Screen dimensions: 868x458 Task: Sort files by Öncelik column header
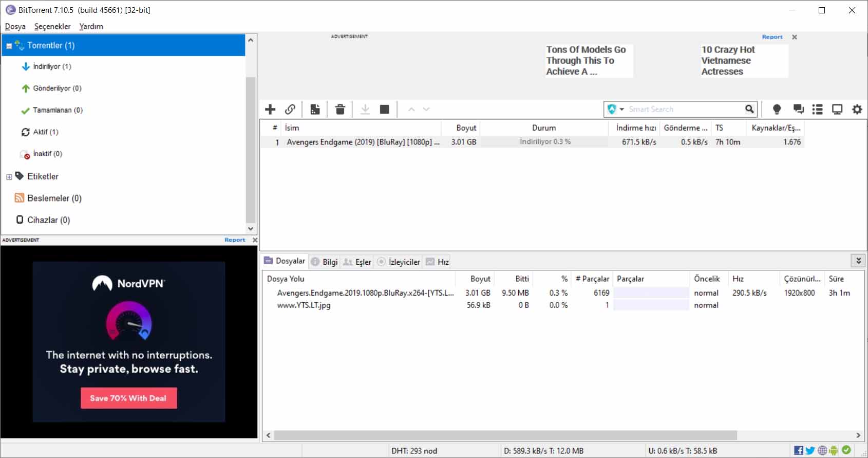(x=709, y=279)
